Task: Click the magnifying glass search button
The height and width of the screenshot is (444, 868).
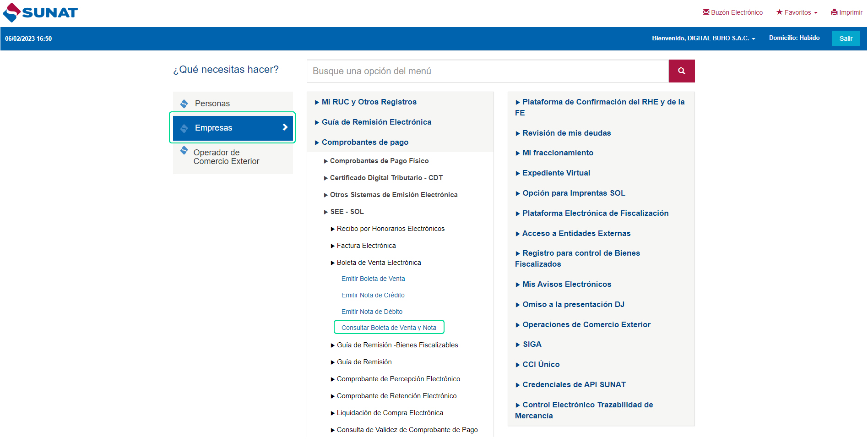Action: 681,71
